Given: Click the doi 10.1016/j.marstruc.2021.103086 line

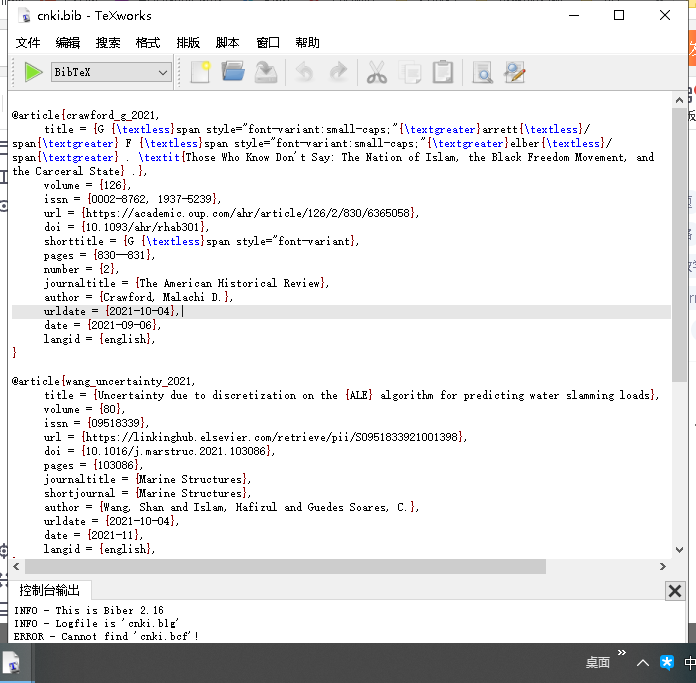Looking at the screenshot, I should [159, 451].
